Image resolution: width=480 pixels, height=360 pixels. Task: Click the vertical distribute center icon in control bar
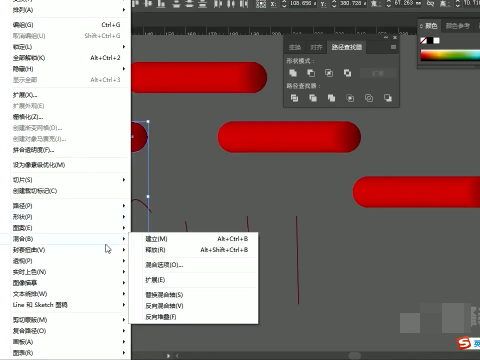coord(189,4)
